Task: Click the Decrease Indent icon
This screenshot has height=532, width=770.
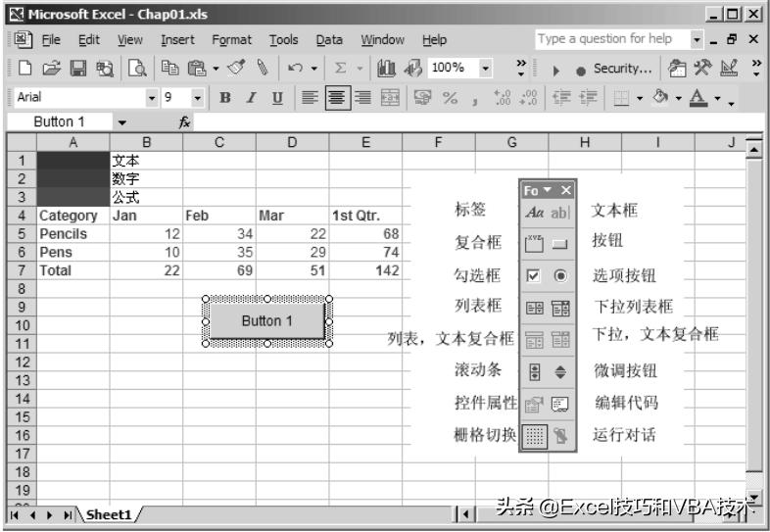Action: [x=561, y=98]
